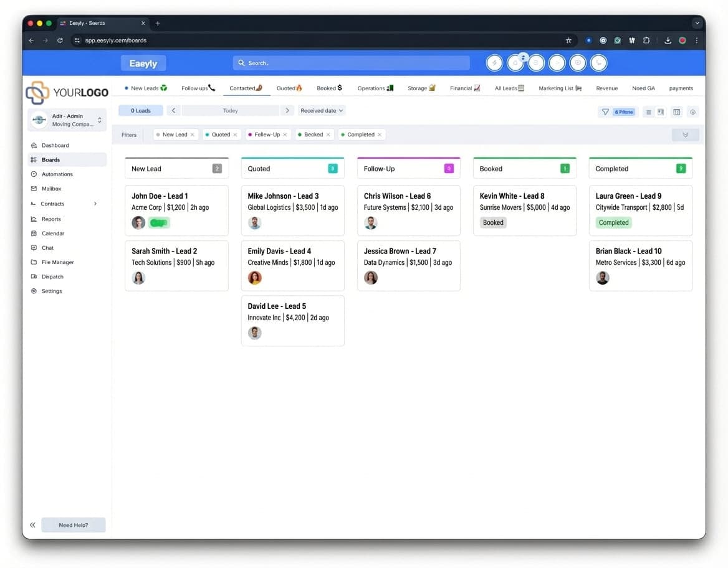Image resolution: width=728 pixels, height=568 pixels.
Task: Collapse sidebar with double-chevron icon
Action: [32, 525]
